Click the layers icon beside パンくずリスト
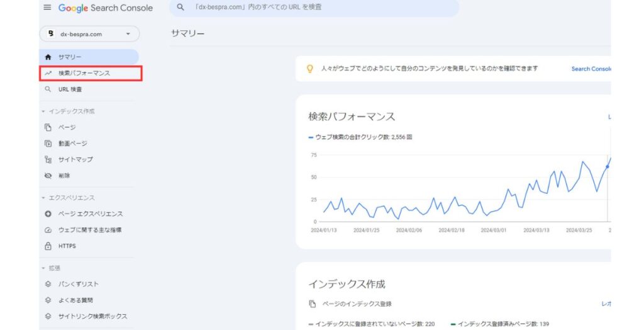Viewport: 644px width, 330px height. [x=48, y=284]
